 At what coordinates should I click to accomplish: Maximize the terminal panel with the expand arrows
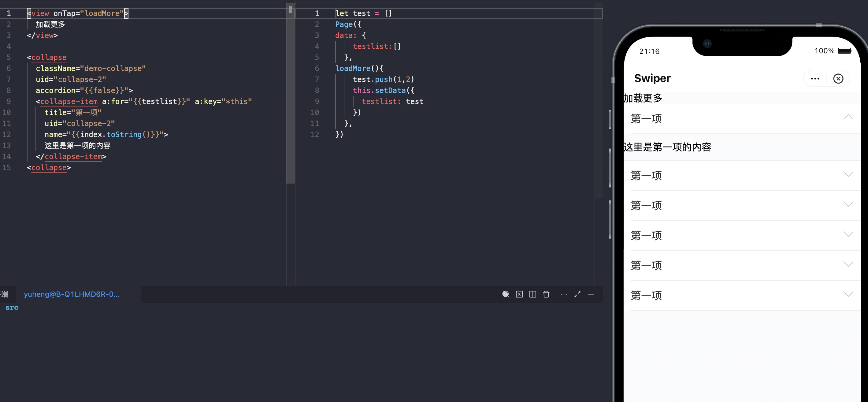coord(577,294)
